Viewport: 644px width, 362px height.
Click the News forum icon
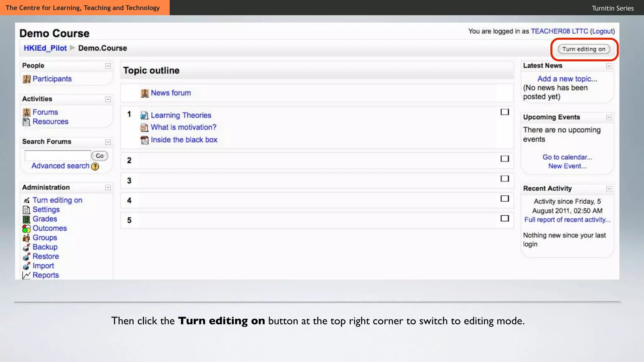[x=145, y=93]
